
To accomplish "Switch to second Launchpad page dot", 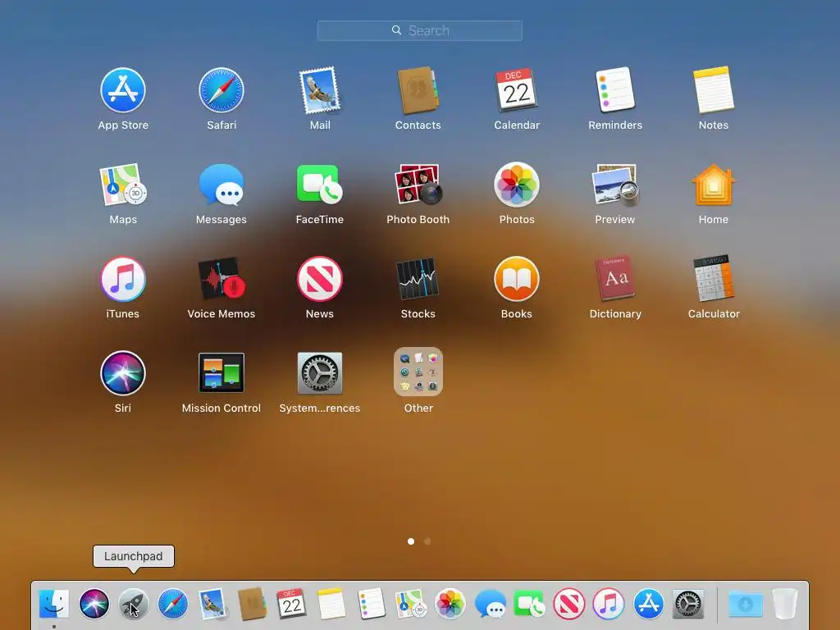I will pyautogui.click(x=427, y=541).
